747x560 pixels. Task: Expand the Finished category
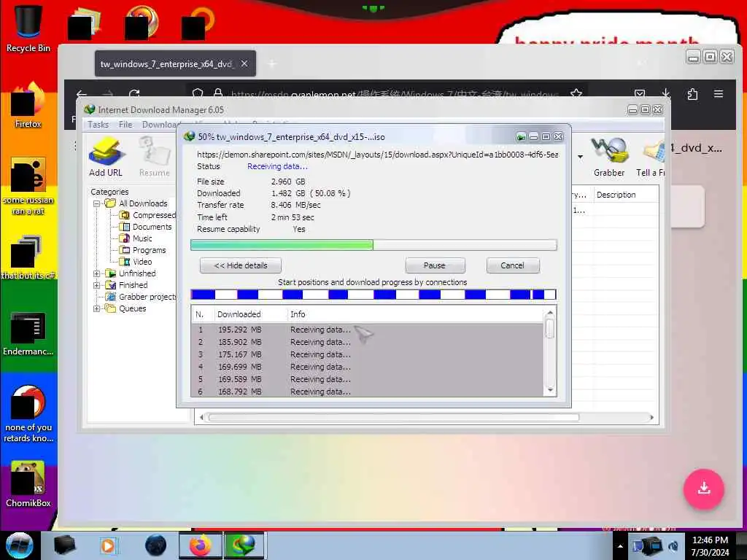click(x=97, y=285)
